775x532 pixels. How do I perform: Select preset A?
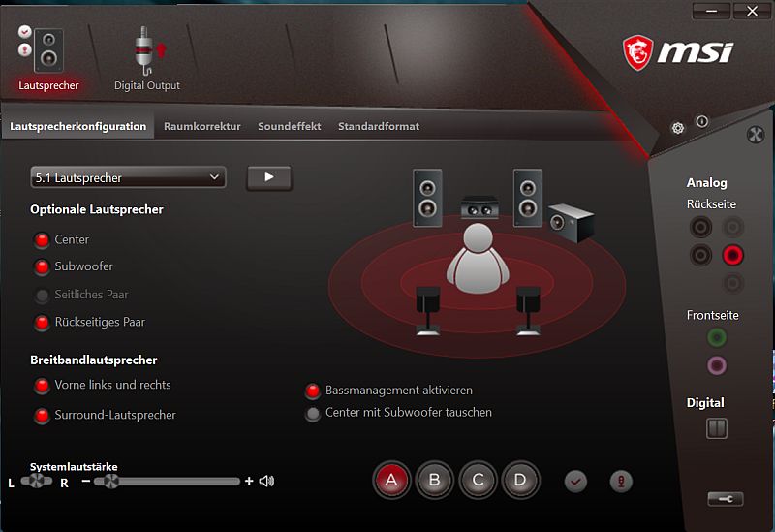[x=391, y=480]
